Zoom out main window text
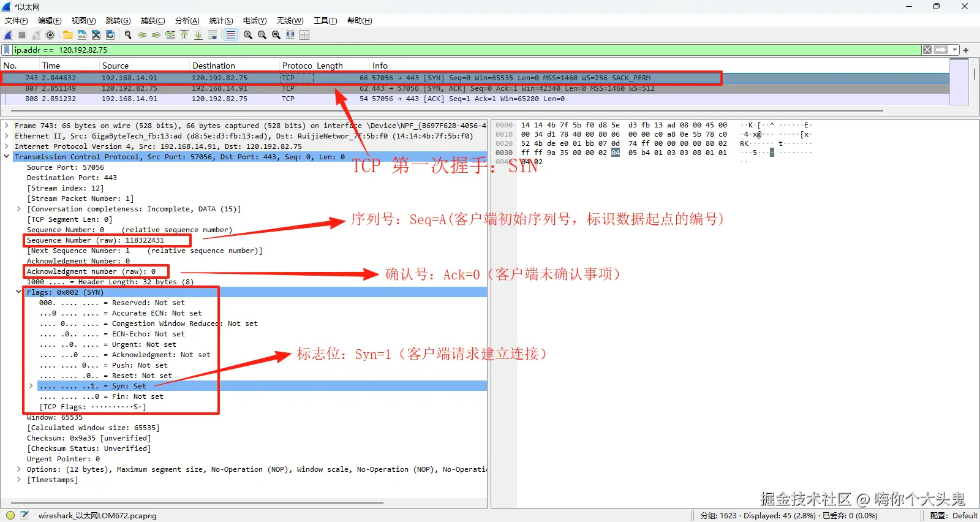This screenshot has height=522, width=980. [x=262, y=35]
